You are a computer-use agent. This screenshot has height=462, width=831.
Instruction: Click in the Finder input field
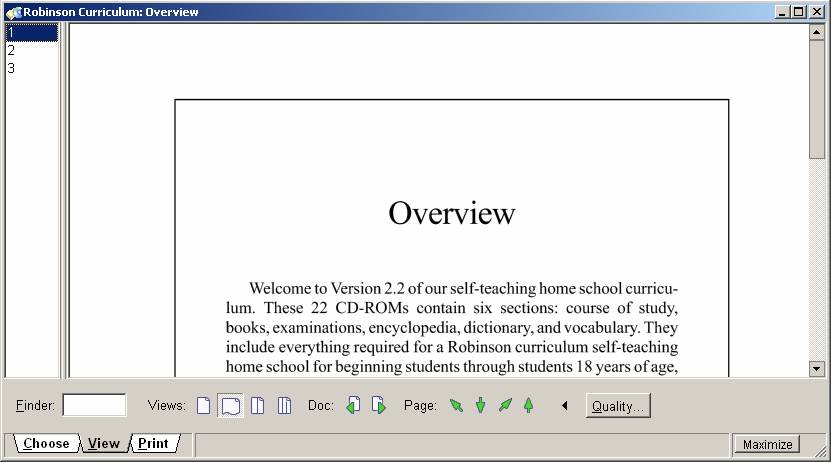[94, 405]
